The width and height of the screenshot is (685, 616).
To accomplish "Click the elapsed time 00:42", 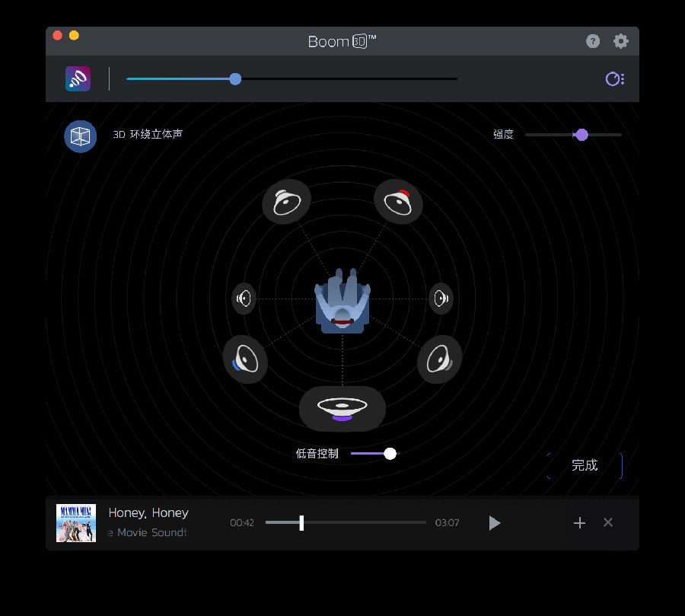I will point(242,523).
